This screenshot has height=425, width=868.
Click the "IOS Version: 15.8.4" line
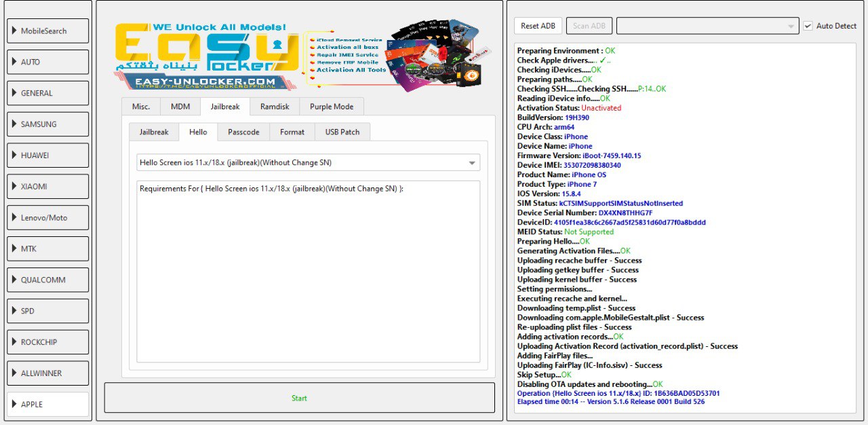coord(549,193)
